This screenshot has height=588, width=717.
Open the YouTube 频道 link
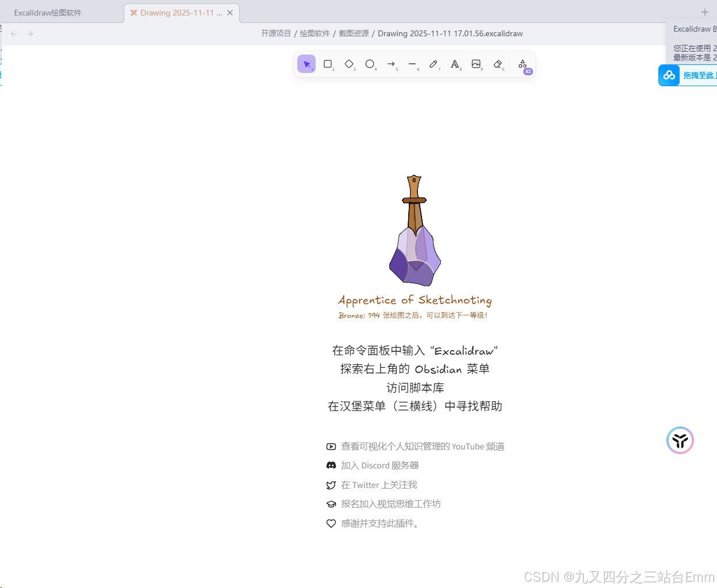pyautogui.click(x=423, y=447)
